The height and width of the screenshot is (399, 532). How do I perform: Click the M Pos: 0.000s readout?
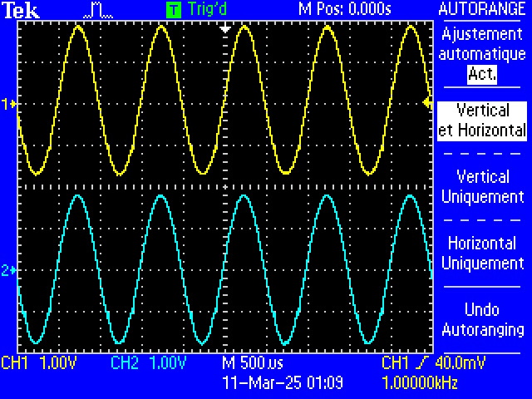point(345,9)
